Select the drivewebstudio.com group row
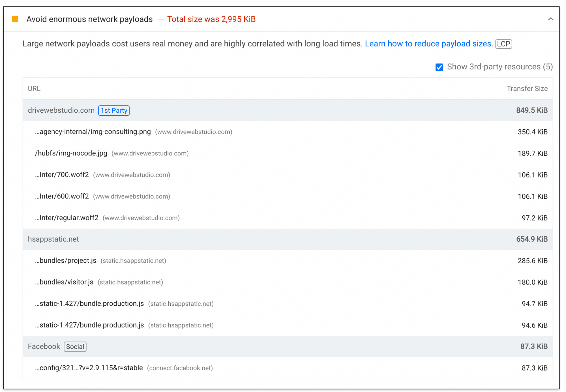Image resolution: width=566 pixels, height=392 pixels. [x=61, y=110]
